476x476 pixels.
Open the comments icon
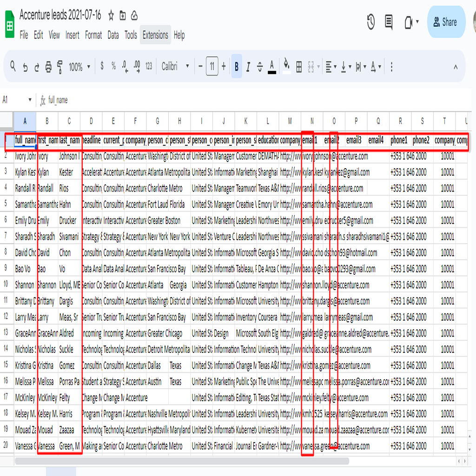389,22
